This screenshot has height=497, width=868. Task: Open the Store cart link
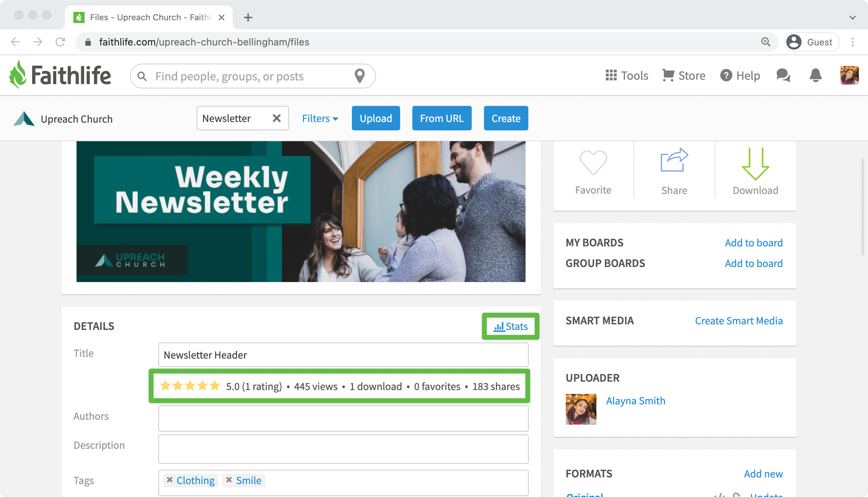point(683,75)
